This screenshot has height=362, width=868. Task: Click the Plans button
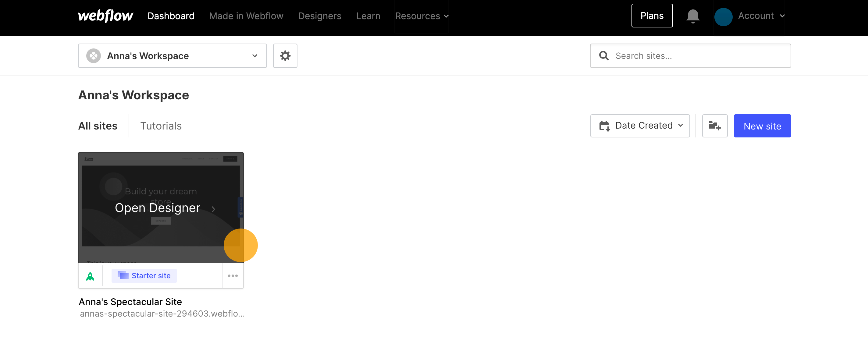(x=652, y=16)
